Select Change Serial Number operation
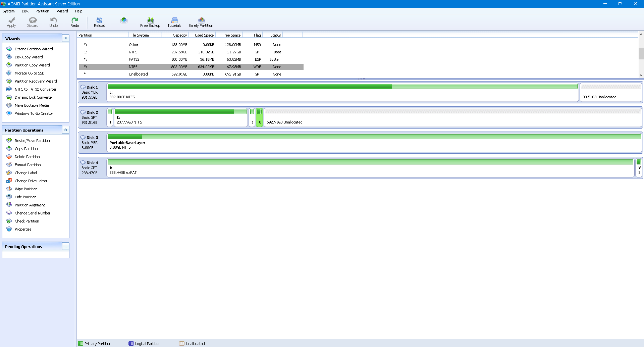Viewport: 644px width, 347px height. [x=33, y=213]
